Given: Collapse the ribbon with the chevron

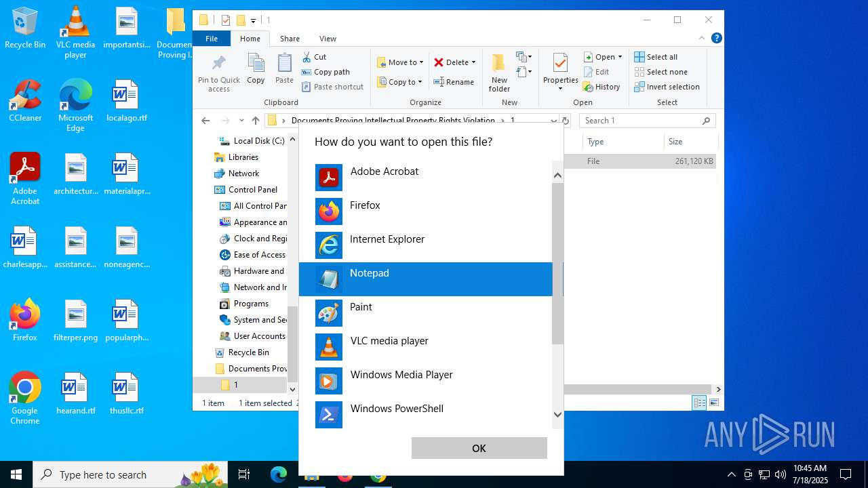Looking at the screenshot, I should click(x=702, y=39).
